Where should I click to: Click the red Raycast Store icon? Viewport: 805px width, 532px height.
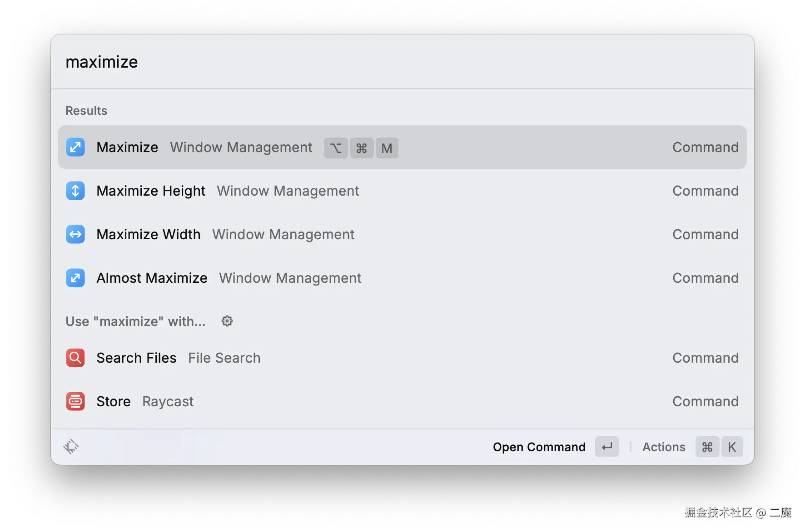(75, 401)
